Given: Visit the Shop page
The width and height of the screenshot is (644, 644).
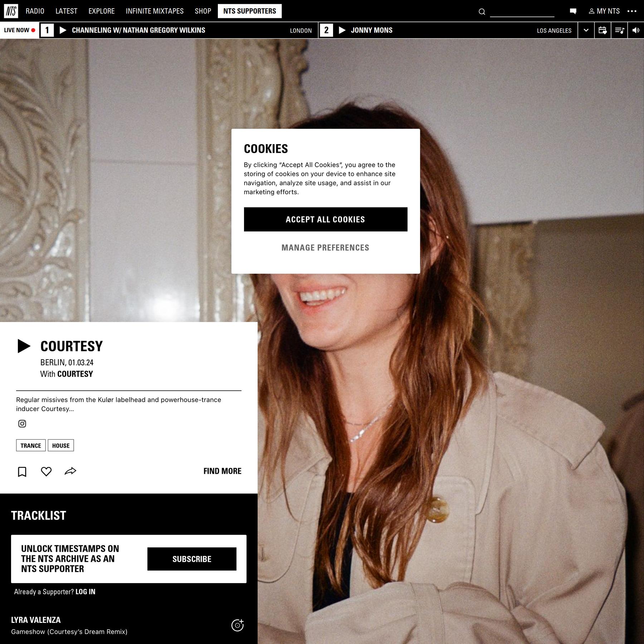Looking at the screenshot, I should click(x=203, y=11).
